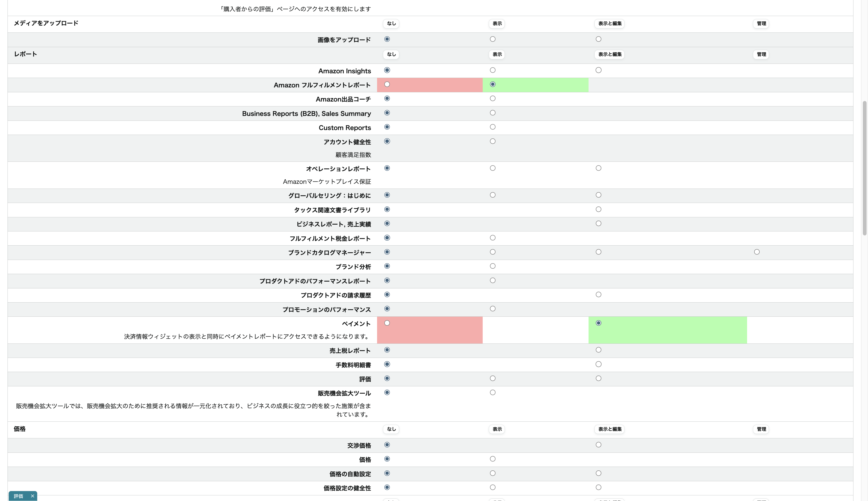Select 表示 for 価格設定の健全性
This screenshot has width=868, height=501.
coord(493,487)
